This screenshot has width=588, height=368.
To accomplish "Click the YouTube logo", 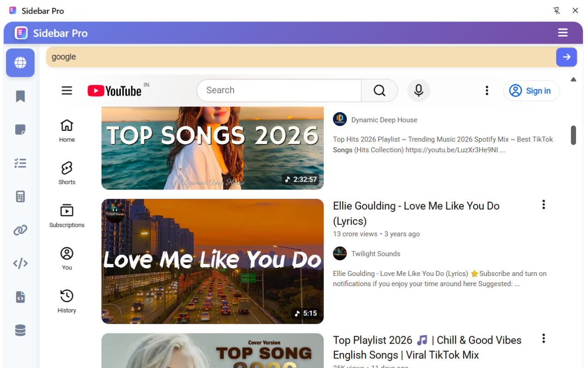I will [x=115, y=91].
